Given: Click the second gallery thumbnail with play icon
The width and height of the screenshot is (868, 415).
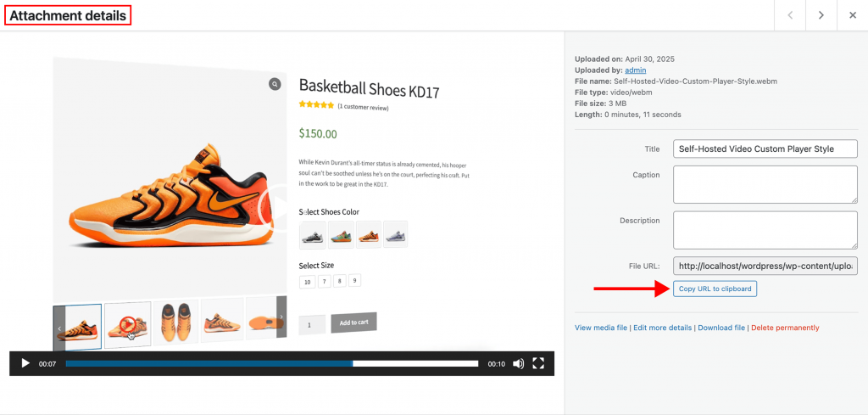Looking at the screenshot, I should (x=128, y=325).
